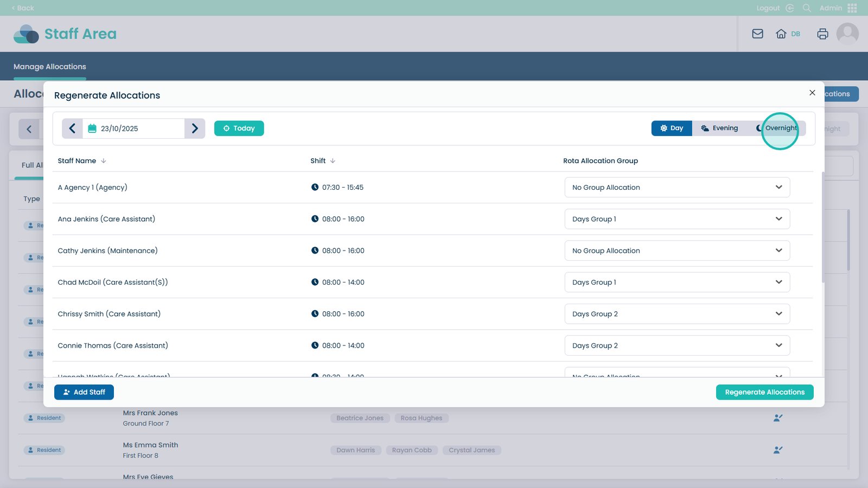Select the Manage Allocations tab

(x=50, y=67)
